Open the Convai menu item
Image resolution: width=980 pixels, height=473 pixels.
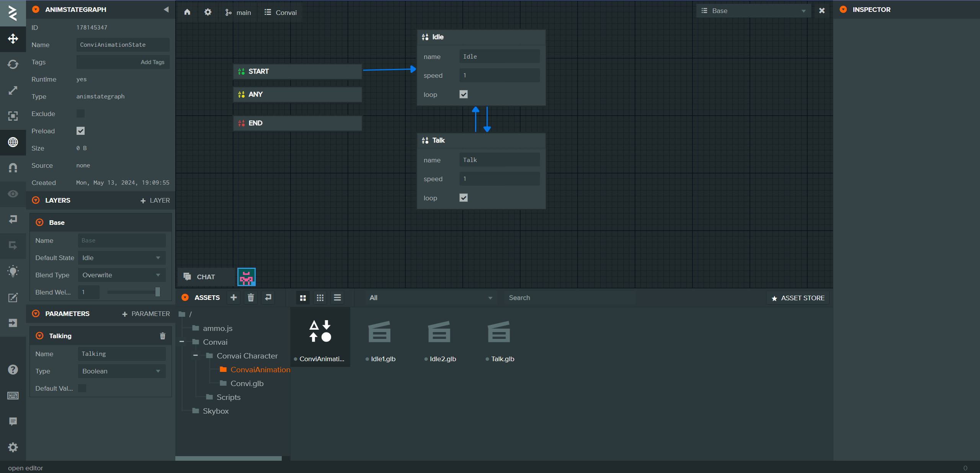[x=281, y=12]
